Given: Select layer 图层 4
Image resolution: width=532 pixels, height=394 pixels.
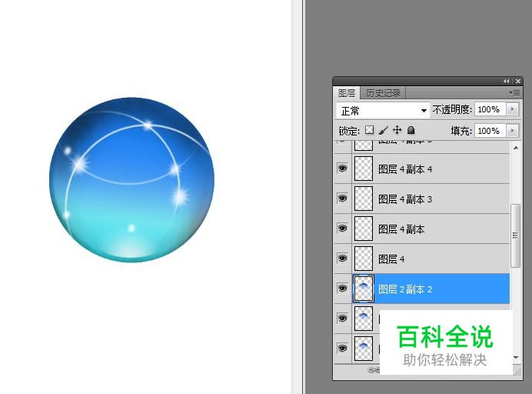Looking at the screenshot, I should (x=422, y=259).
